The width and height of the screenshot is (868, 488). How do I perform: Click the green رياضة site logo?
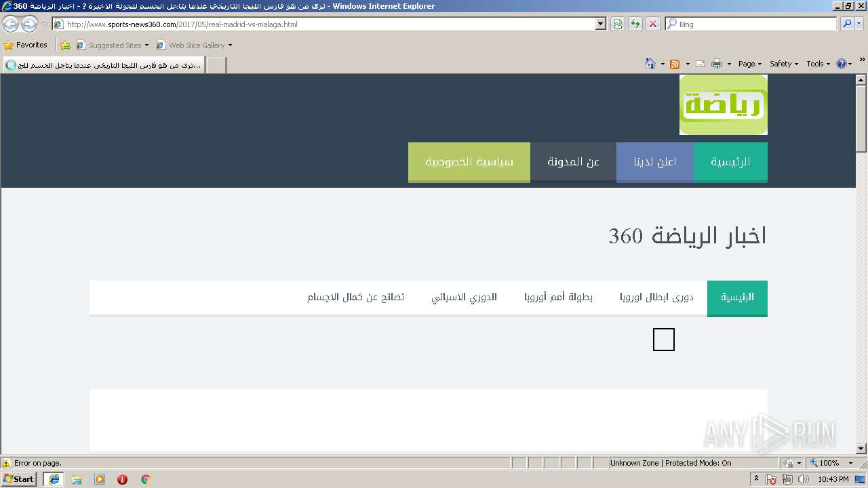pos(724,104)
